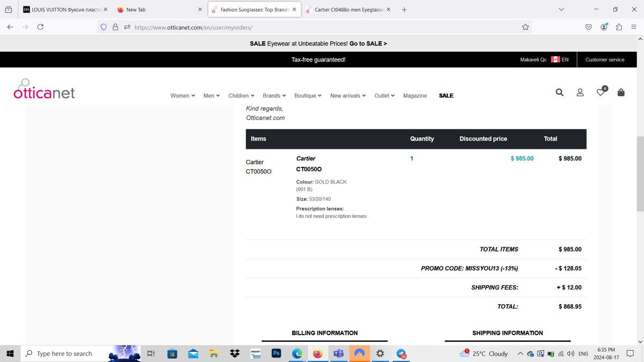
Task: Click the Canadian flag language selector
Action: 555,60
